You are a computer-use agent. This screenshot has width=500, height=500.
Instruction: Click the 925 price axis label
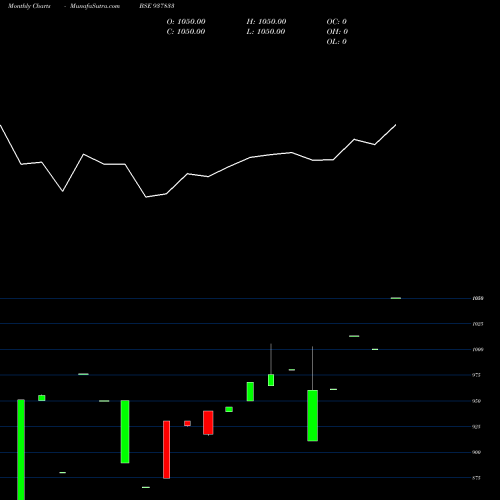click(x=477, y=427)
